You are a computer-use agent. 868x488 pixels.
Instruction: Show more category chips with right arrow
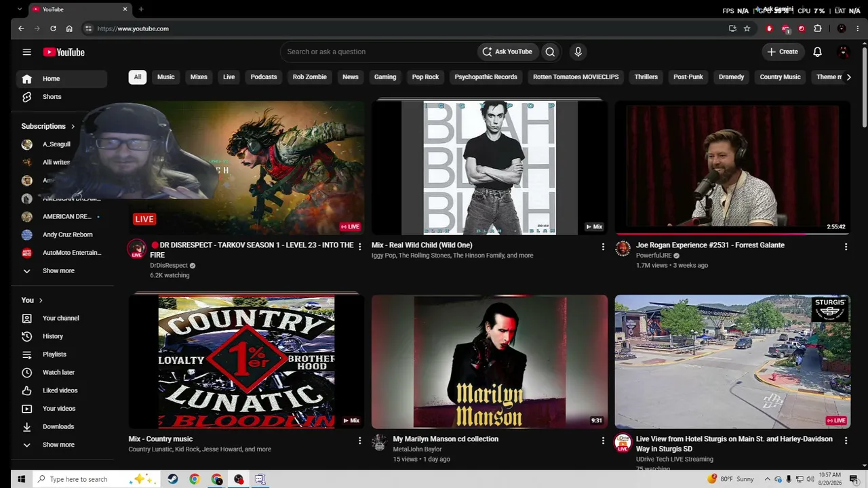pos(848,77)
